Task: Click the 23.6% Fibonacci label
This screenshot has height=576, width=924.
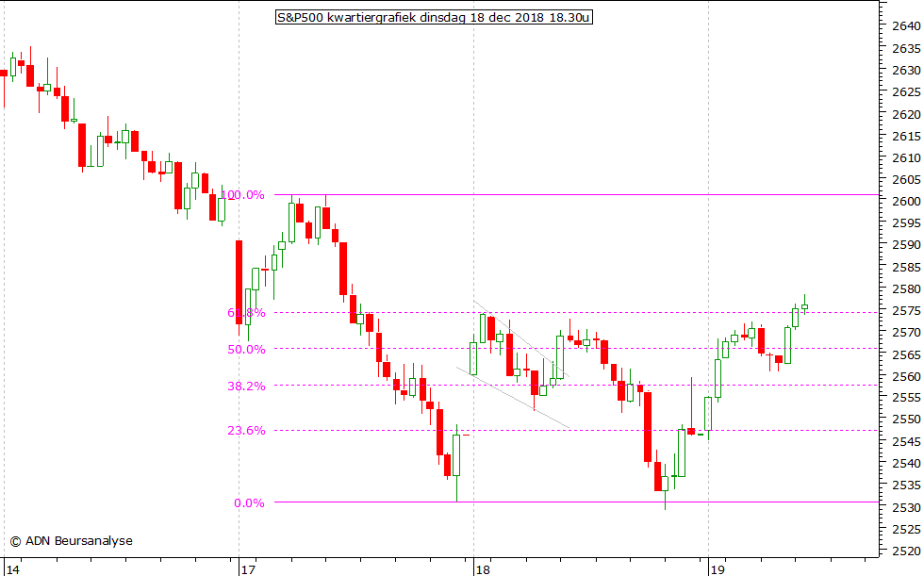Action: pyautogui.click(x=246, y=431)
